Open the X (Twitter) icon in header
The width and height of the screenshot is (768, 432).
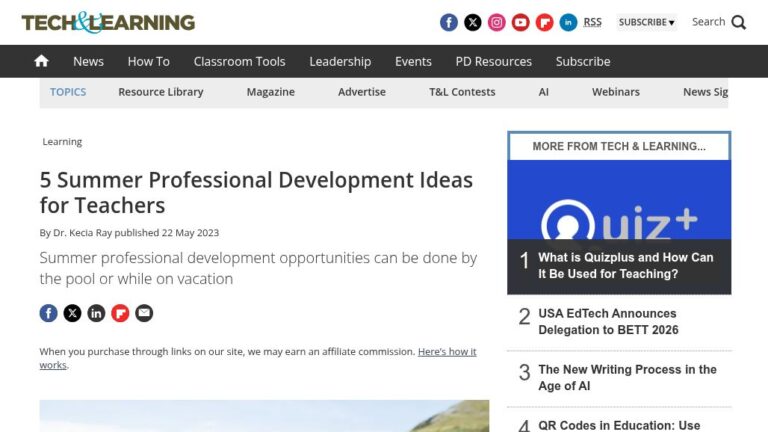[x=473, y=23]
